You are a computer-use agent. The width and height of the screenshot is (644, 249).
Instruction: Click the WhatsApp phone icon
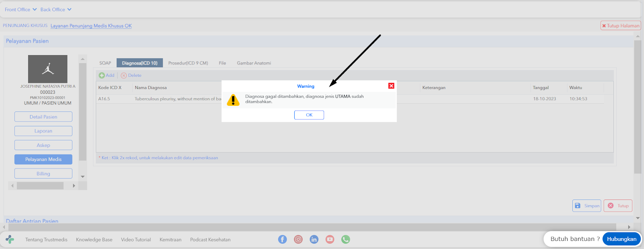tap(346, 239)
